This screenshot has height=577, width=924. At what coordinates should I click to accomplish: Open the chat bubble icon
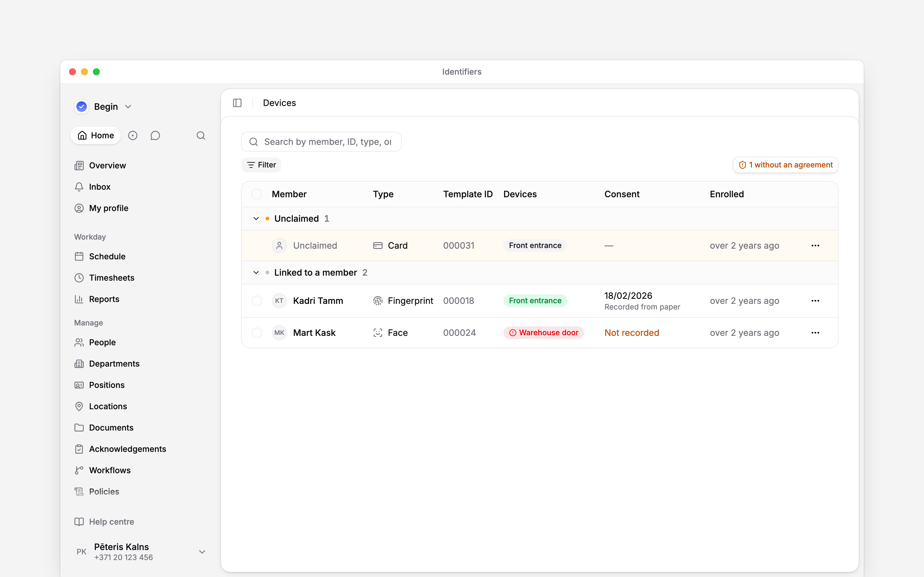155,135
